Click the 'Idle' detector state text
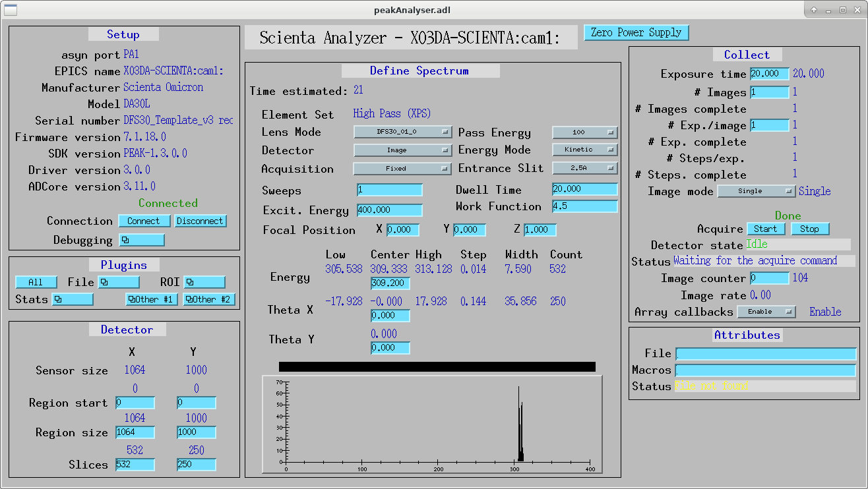This screenshot has width=868, height=489. point(757,244)
